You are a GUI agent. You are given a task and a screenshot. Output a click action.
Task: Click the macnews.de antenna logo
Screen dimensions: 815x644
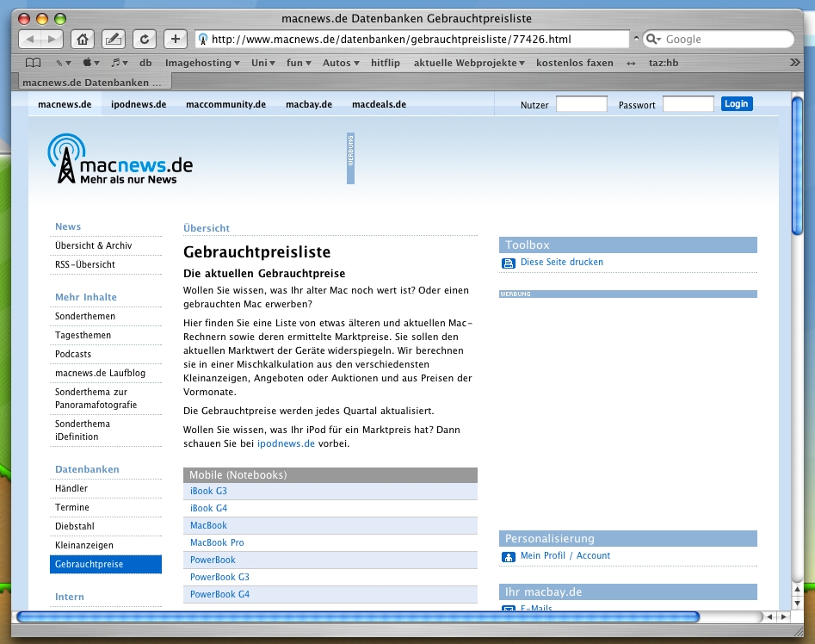tap(120, 159)
